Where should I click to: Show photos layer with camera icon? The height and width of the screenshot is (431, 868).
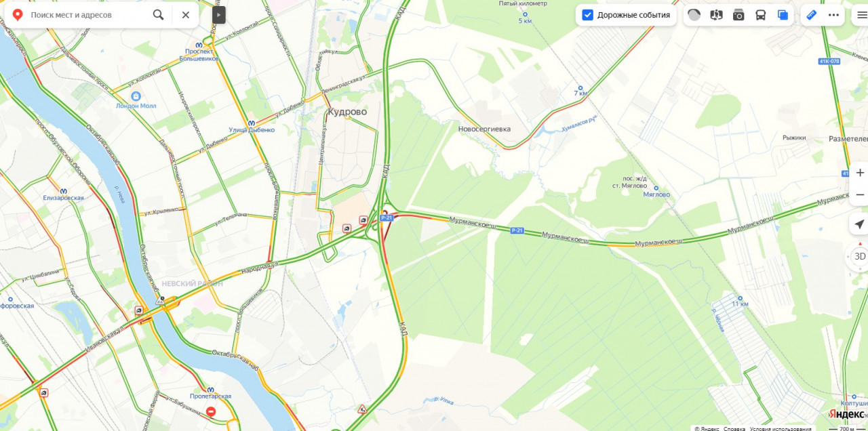(x=738, y=15)
